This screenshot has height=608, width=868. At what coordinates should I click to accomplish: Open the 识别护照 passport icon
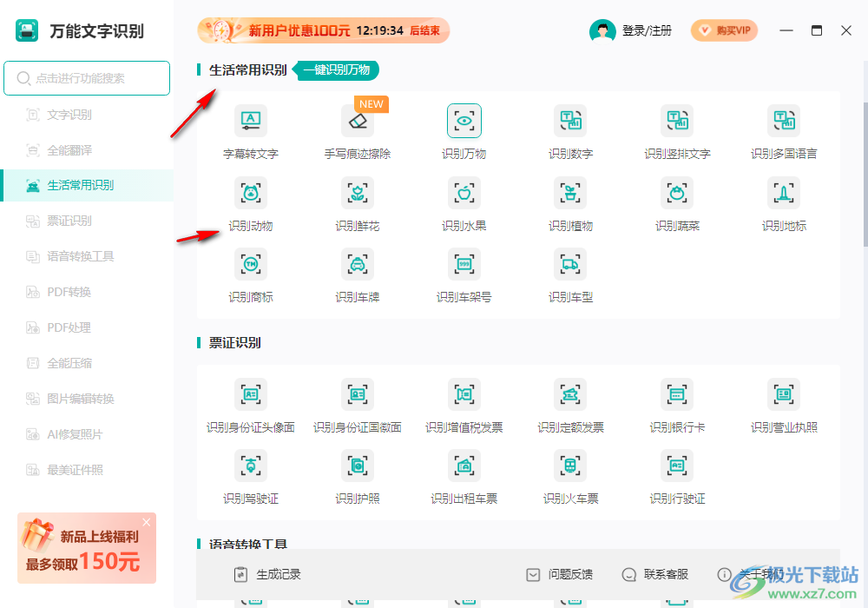pos(358,466)
